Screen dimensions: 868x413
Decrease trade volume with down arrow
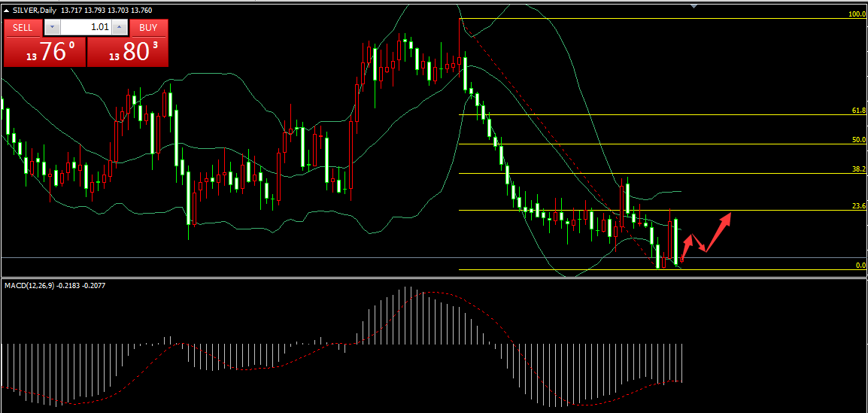click(51, 28)
